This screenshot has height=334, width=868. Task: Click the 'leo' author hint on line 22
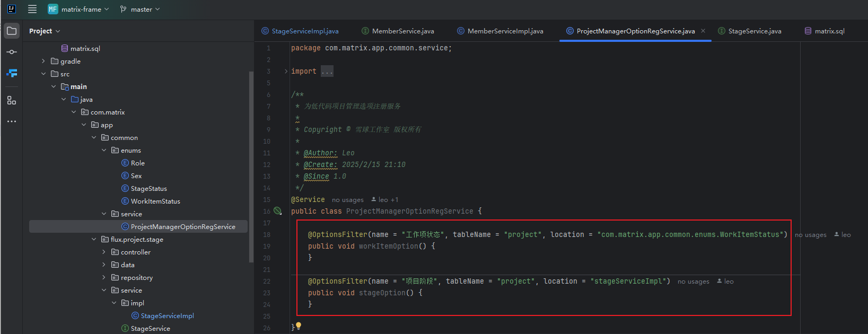click(x=725, y=282)
